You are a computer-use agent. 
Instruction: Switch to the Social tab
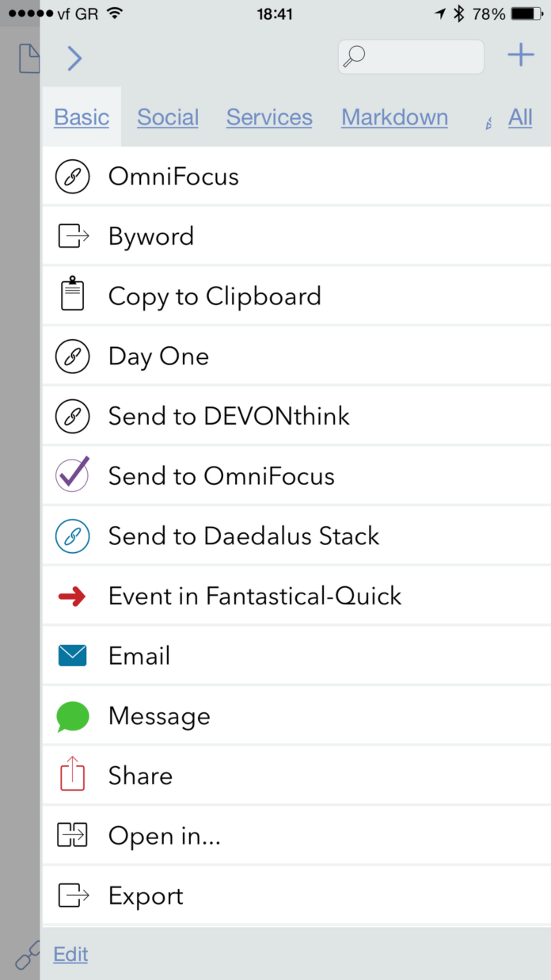[x=168, y=118]
